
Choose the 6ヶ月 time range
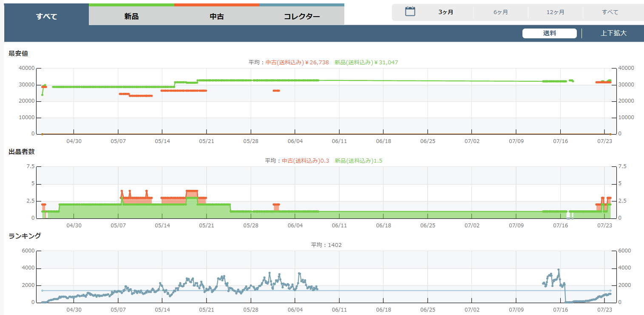tap(500, 12)
